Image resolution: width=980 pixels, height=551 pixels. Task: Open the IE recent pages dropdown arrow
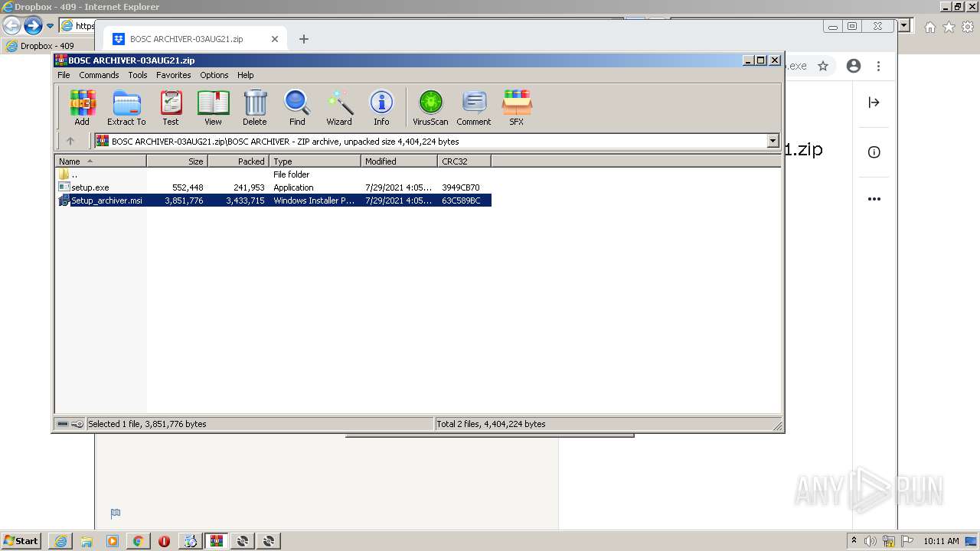tap(50, 26)
